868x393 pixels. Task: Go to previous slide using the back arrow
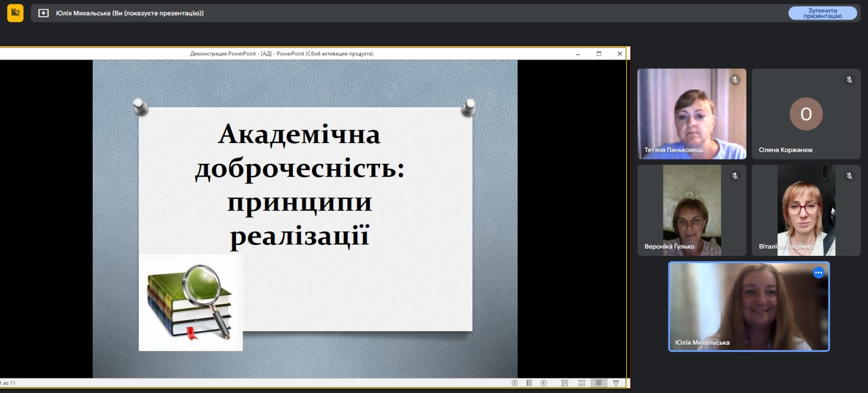(514, 383)
